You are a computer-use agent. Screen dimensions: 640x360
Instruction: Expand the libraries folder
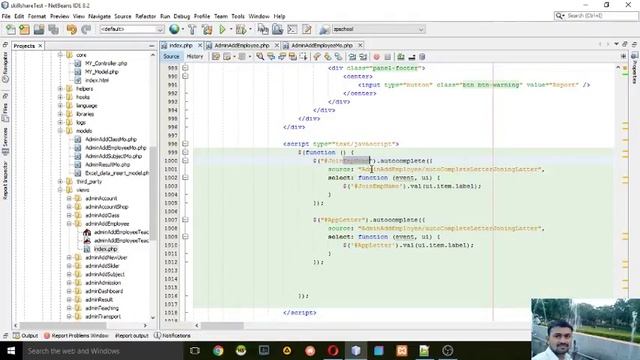pyautogui.click(x=60, y=114)
